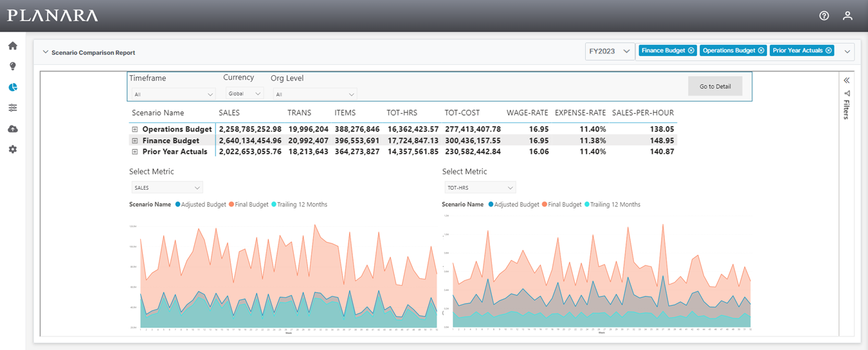This screenshot has width=868, height=350.
Task: Click Adjusted Budget legend in TOT-HRS chart
Action: 514,205
